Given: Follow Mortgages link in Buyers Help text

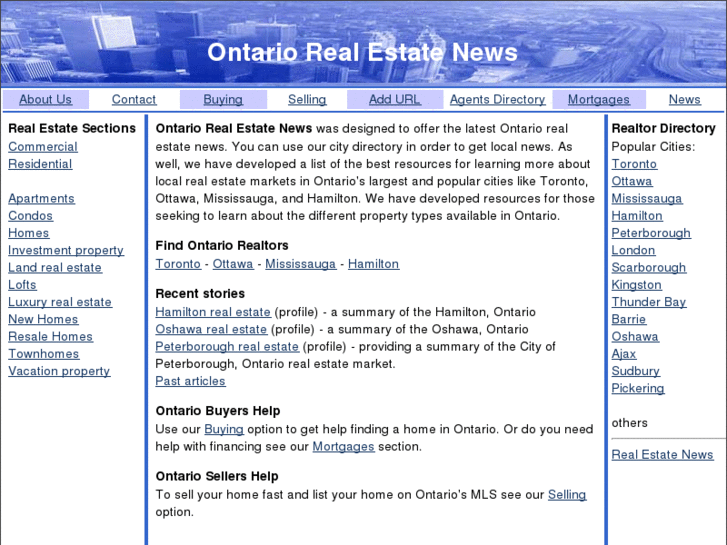Looking at the screenshot, I should [343, 447].
